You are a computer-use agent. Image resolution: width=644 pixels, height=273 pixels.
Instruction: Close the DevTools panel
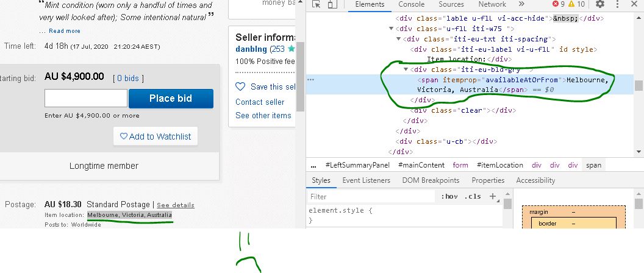click(634, 4)
